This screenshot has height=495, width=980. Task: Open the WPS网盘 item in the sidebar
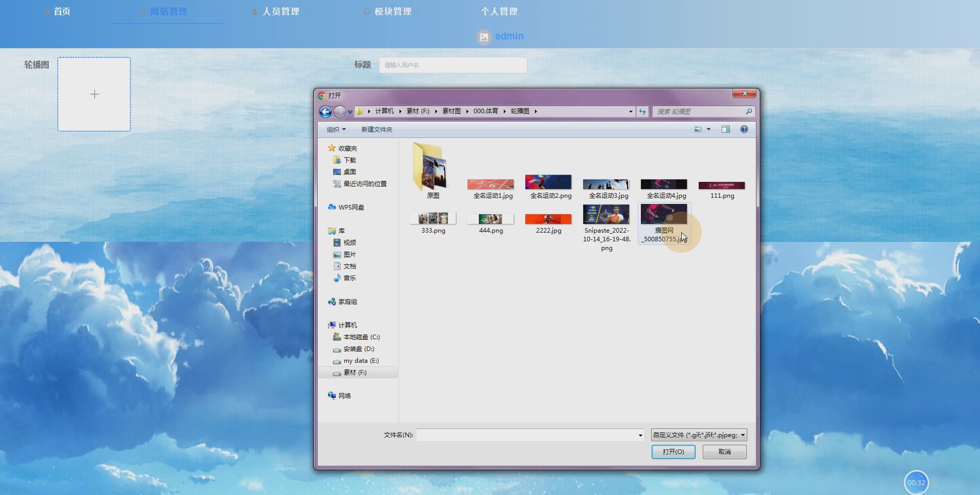tap(351, 207)
